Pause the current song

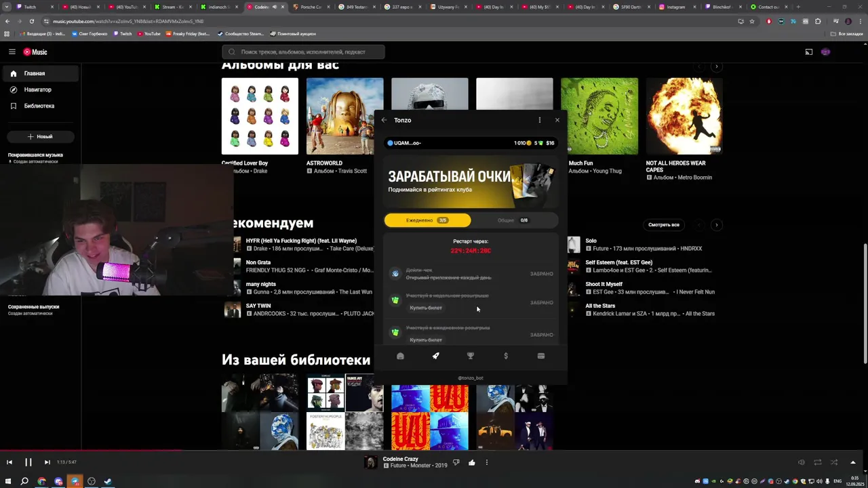[x=28, y=462]
